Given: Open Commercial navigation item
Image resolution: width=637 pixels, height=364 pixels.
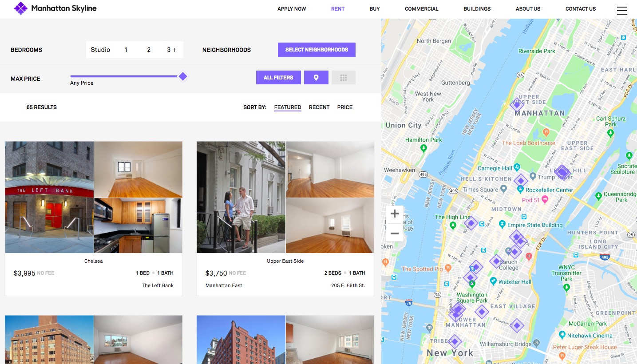Looking at the screenshot, I should coord(422,9).
